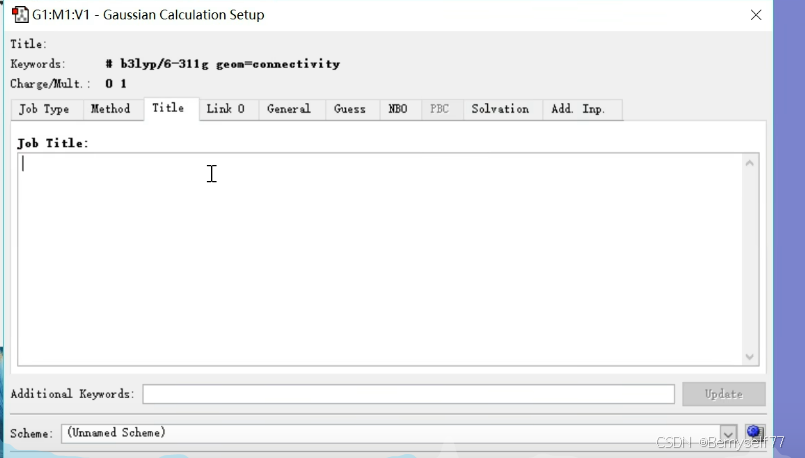Expand the Scheme dropdown arrow
This screenshot has width=805, height=458.
click(x=728, y=434)
